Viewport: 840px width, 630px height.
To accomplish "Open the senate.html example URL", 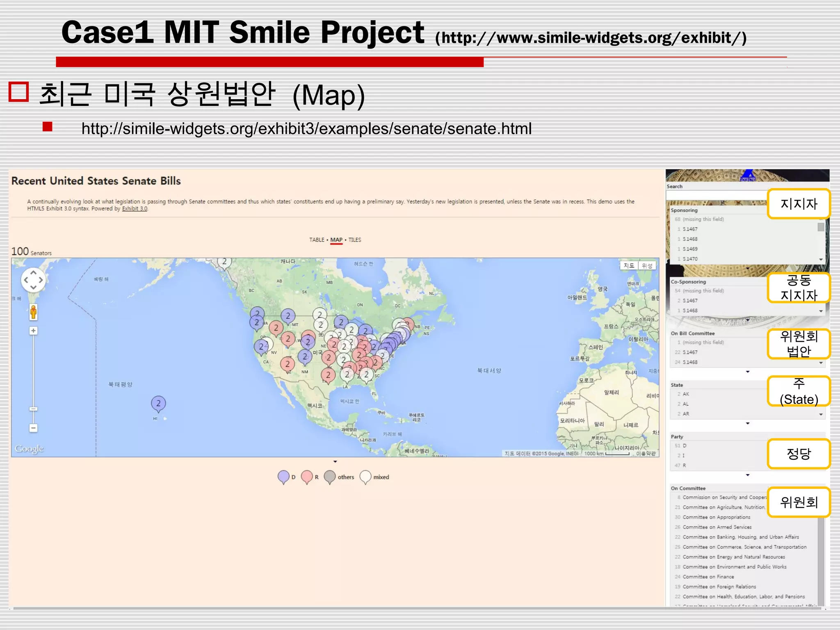I will pyautogui.click(x=306, y=129).
